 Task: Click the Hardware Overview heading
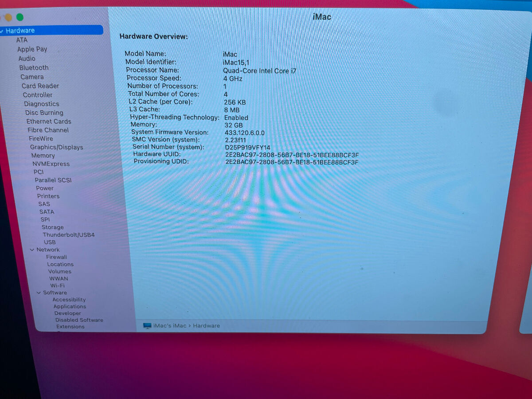pos(154,37)
